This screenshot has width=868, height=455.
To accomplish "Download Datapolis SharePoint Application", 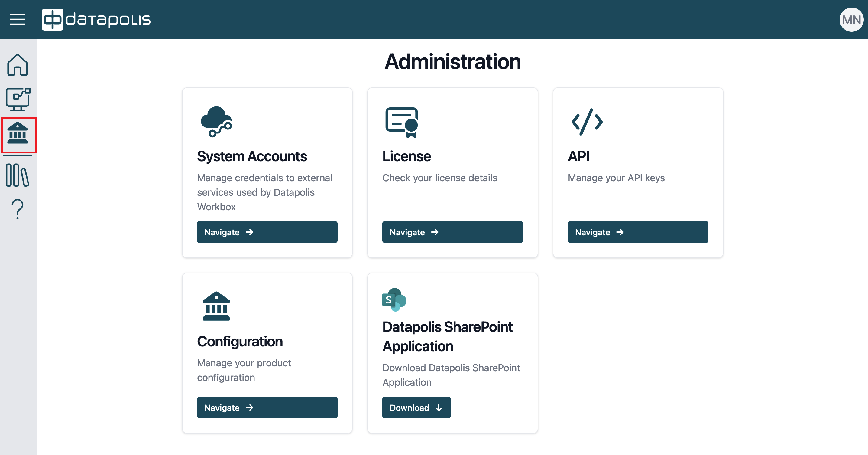I will (416, 408).
